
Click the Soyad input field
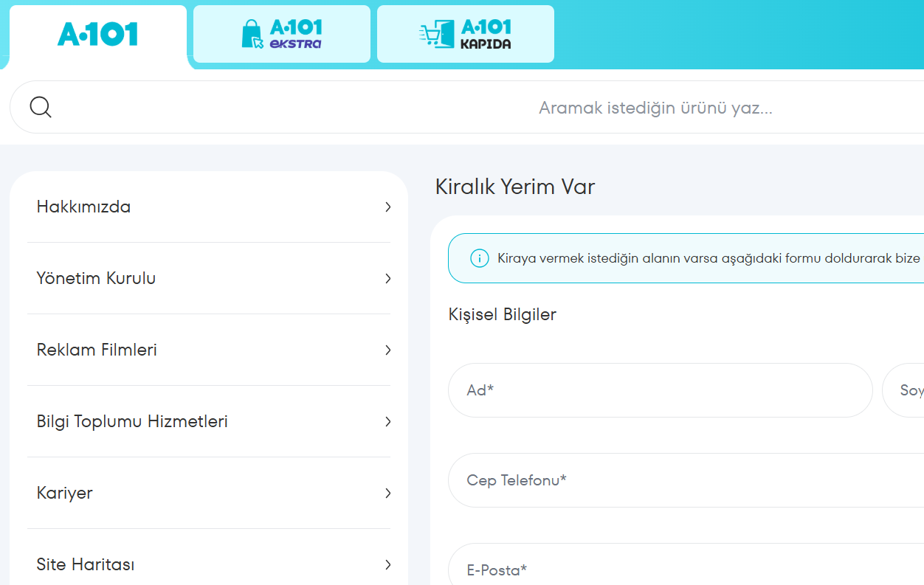coord(903,390)
